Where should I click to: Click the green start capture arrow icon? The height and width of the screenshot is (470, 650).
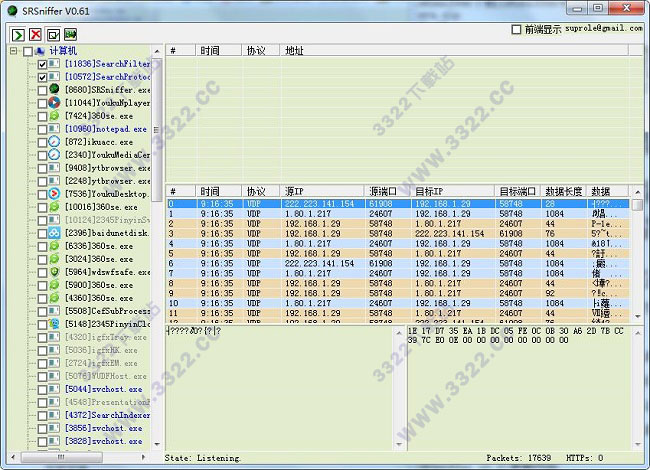[19, 34]
